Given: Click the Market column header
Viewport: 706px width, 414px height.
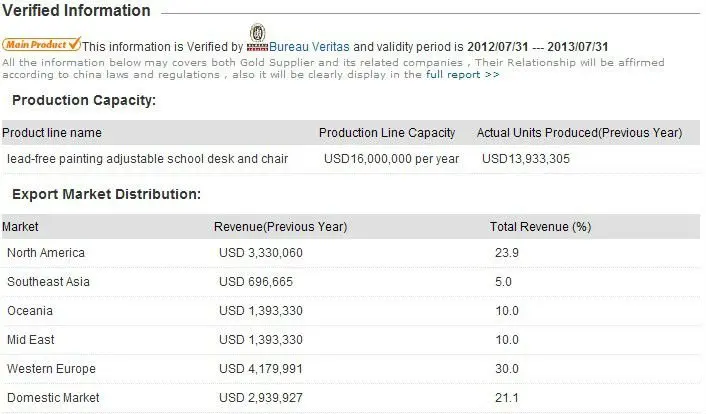Looking at the screenshot, I should [x=21, y=227].
